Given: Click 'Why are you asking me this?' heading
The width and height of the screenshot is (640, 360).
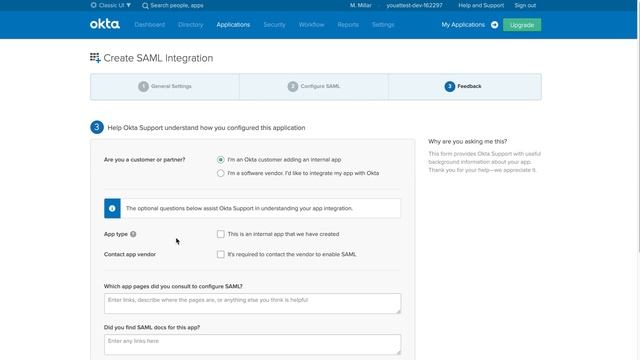Looking at the screenshot, I should (x=467, y=142).
